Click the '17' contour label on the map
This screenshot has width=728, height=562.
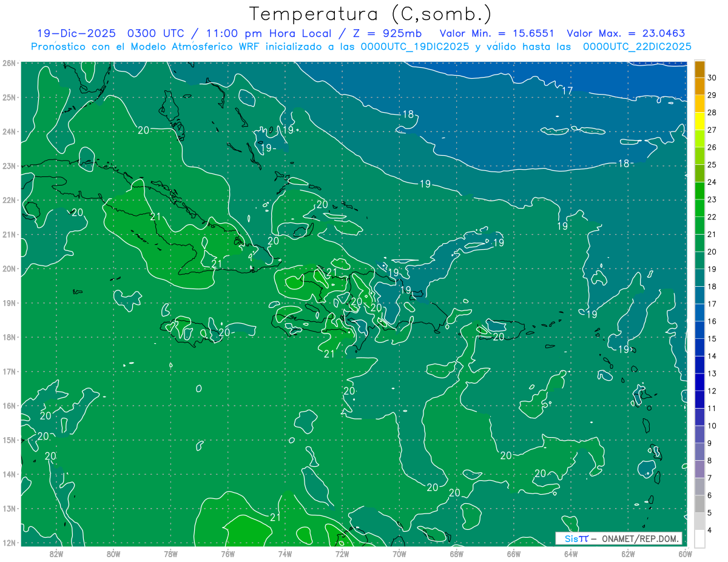coord(567,91)
